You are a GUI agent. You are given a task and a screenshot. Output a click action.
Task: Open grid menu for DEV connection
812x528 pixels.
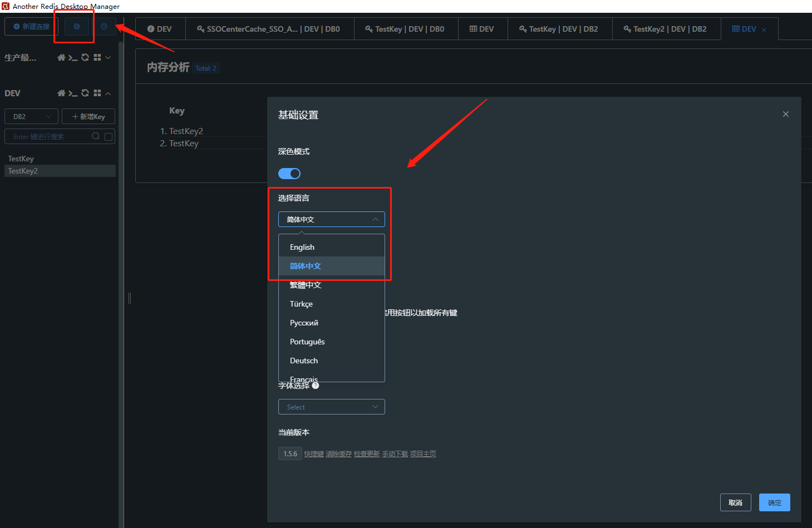(97, 93)
